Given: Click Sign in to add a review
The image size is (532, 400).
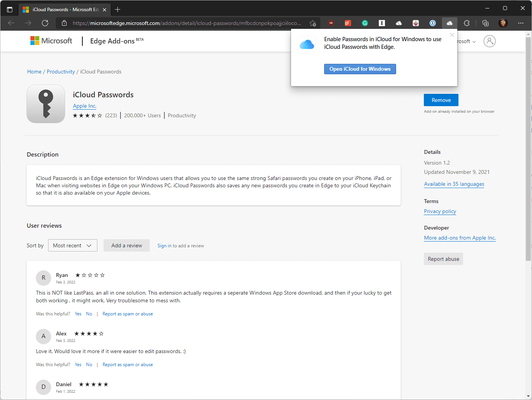Looking at the screenshot, I should [x=181, y=246].
